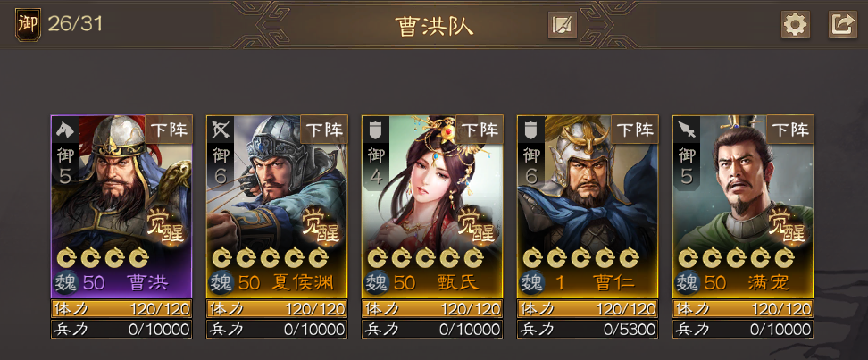The image size is (868, 360).
Task: Click 曹仁's 兵力 0/5300 troop bar
Action: 588,330
